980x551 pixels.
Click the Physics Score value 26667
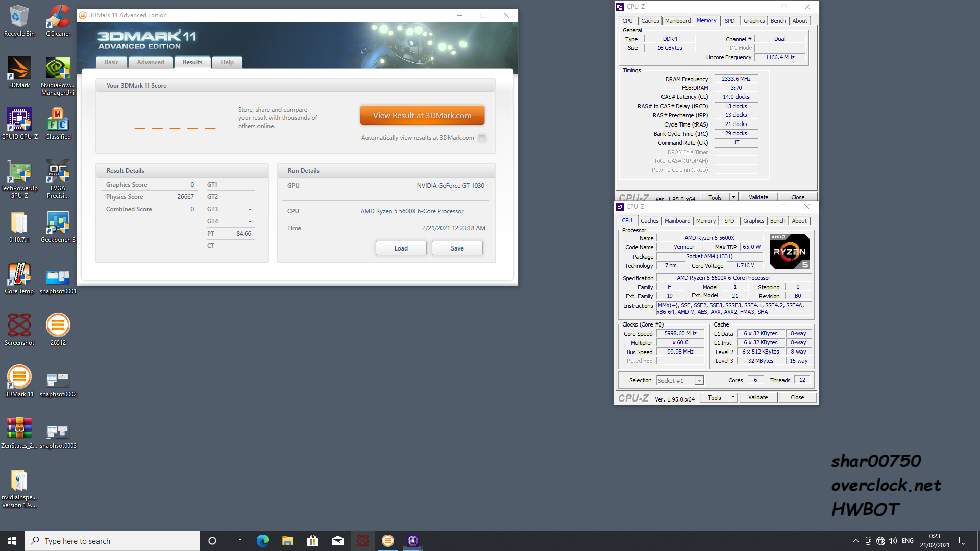click(185, 197)
